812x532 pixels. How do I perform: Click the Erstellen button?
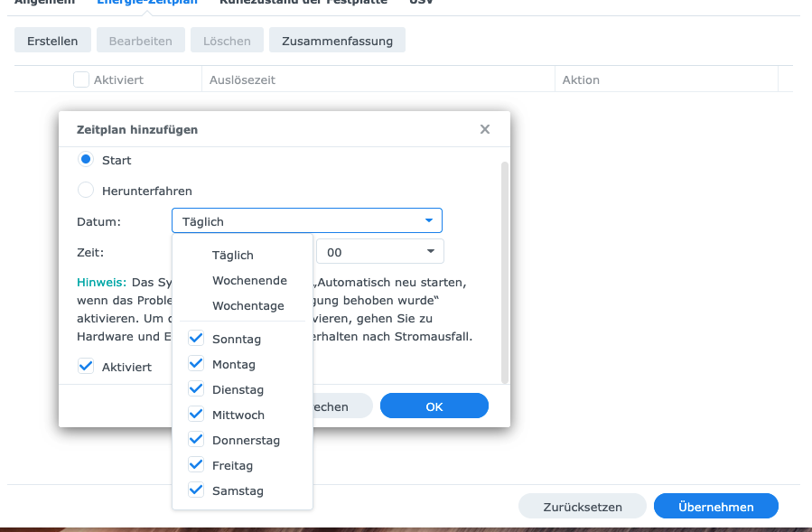click(52, 41)
